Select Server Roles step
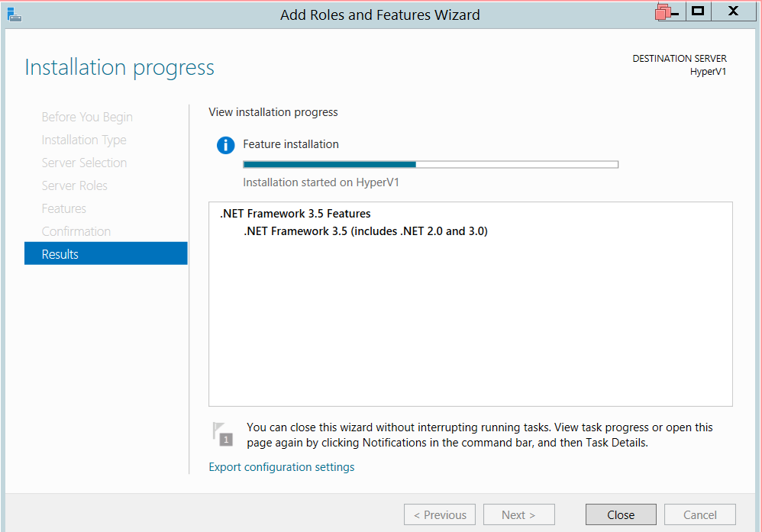The width and height of the screenshot is (762, 532). point(74,185)
